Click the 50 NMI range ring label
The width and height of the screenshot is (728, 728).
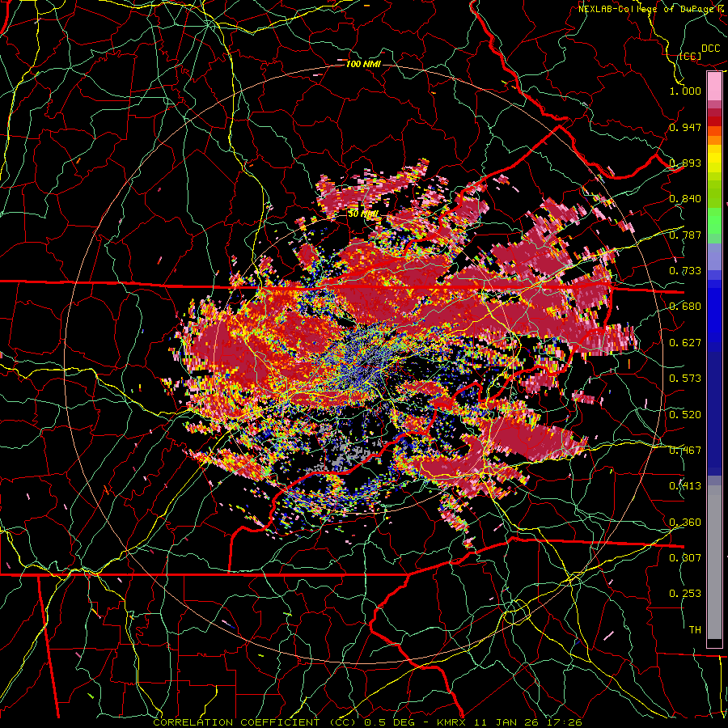(363, 214)
